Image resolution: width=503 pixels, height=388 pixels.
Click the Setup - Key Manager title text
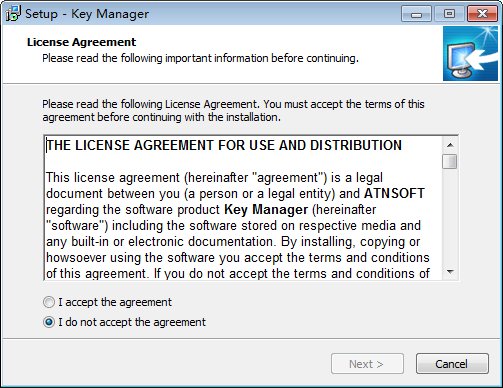pos(87,14)
